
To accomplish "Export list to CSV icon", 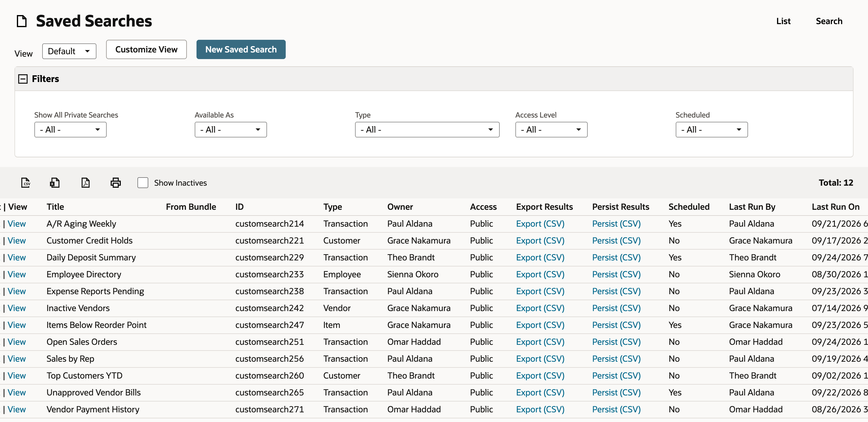I will (26, 183).
